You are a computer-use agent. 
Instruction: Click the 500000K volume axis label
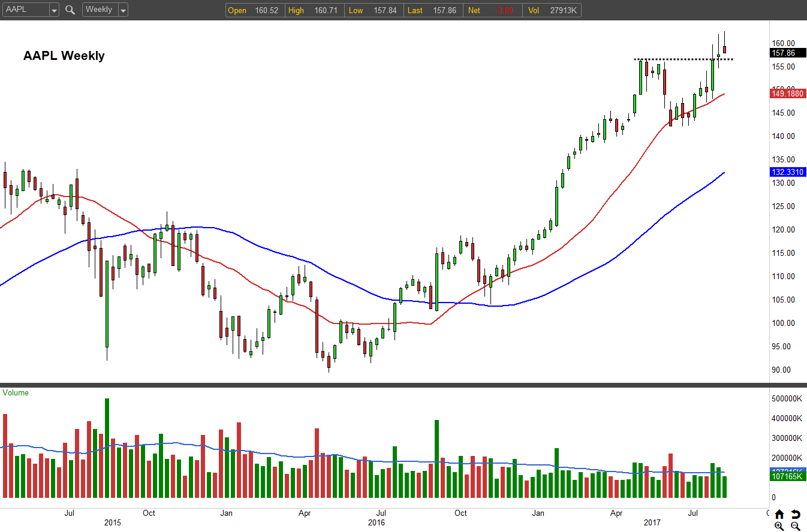(787, 398)
